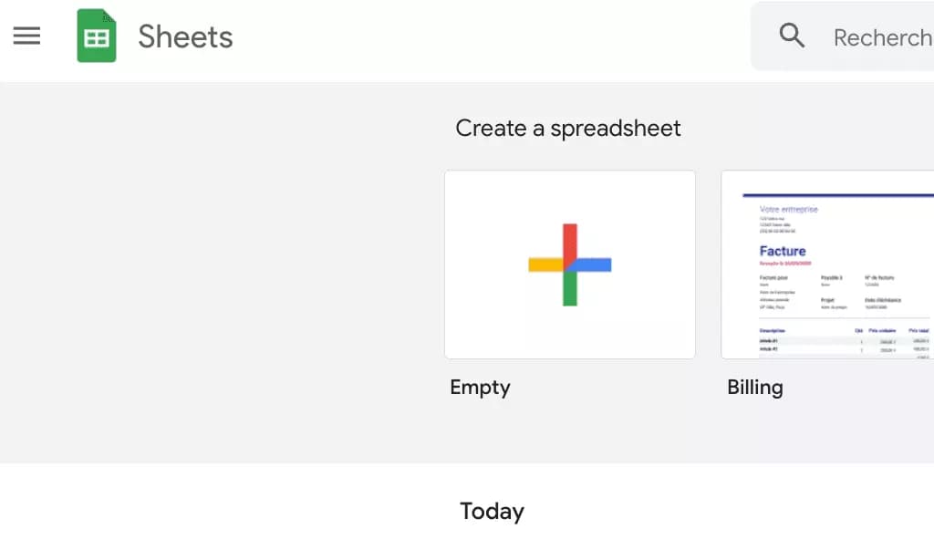
Task: Select the Empty label under the blank template
Action: (x=480, y=388)
